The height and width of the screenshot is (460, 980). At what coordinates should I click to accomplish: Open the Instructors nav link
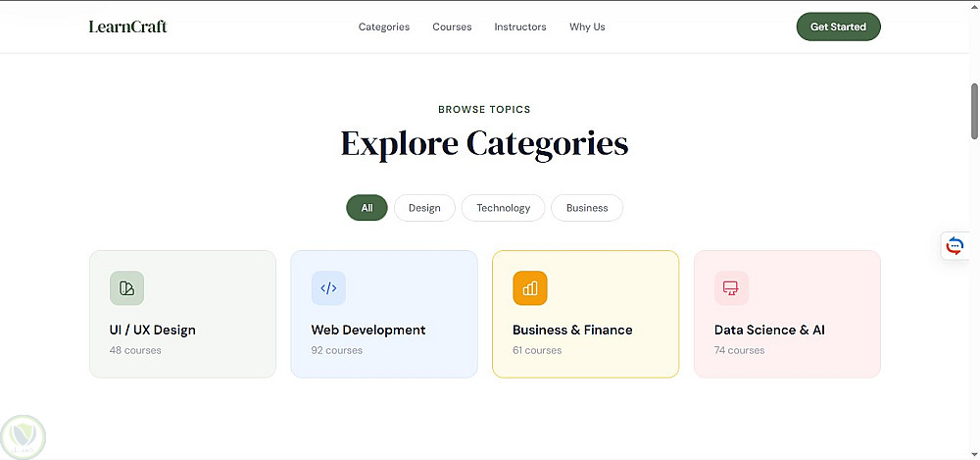point(520,26)
